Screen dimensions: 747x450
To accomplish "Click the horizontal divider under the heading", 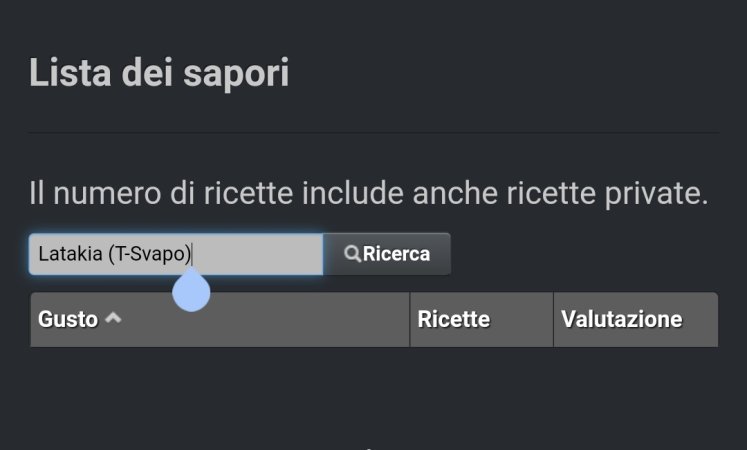I will pyautogui.click(x=374, y=133).
